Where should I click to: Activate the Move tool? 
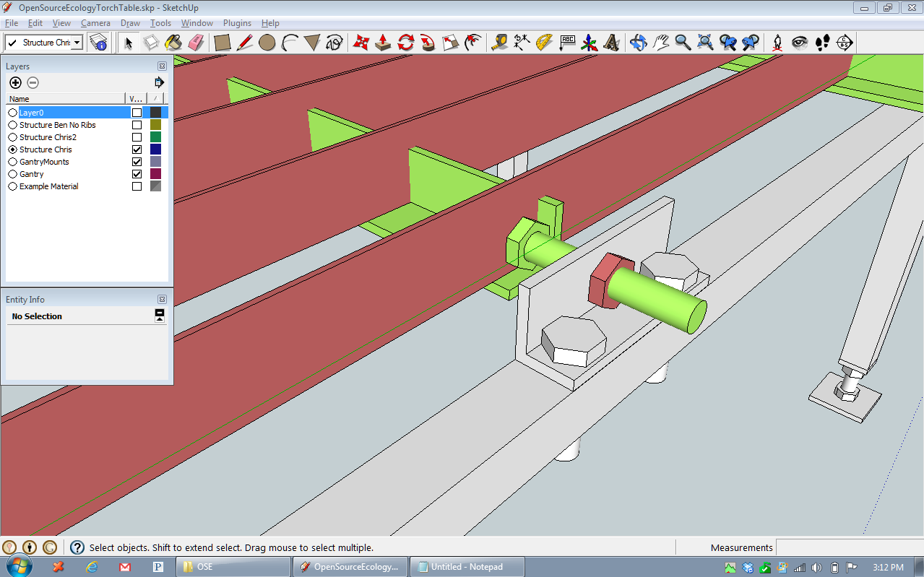click(361, 43)
